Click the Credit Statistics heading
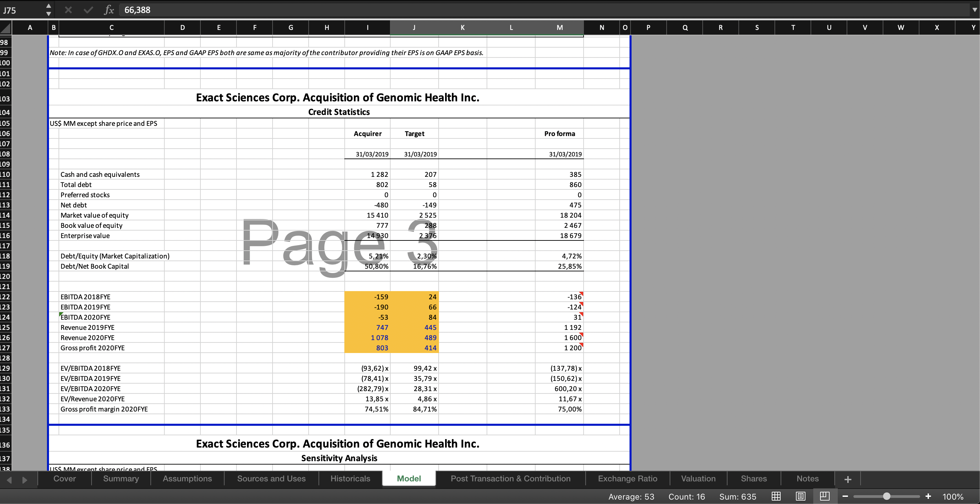This screenshot has height=504, width=980. click(x=339, y=112)
